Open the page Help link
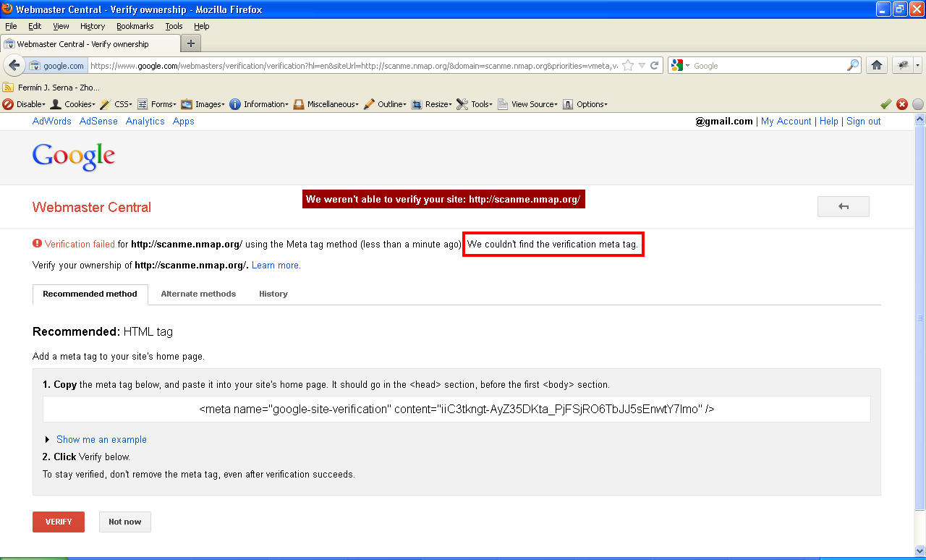Image resolution: width=926 pixels, height=560 pixels. (x=829, y=122)
